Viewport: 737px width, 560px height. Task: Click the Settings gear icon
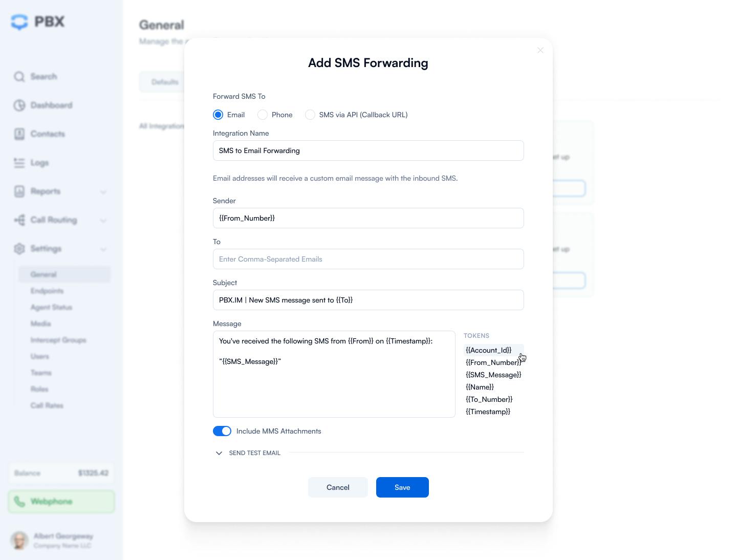tap(19, 249)
